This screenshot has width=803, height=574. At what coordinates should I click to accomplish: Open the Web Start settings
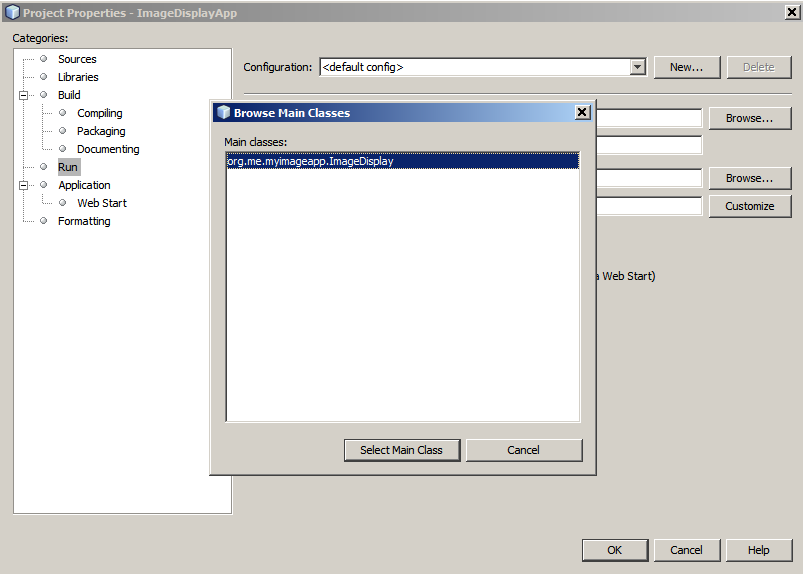click(x=102, y=203)
